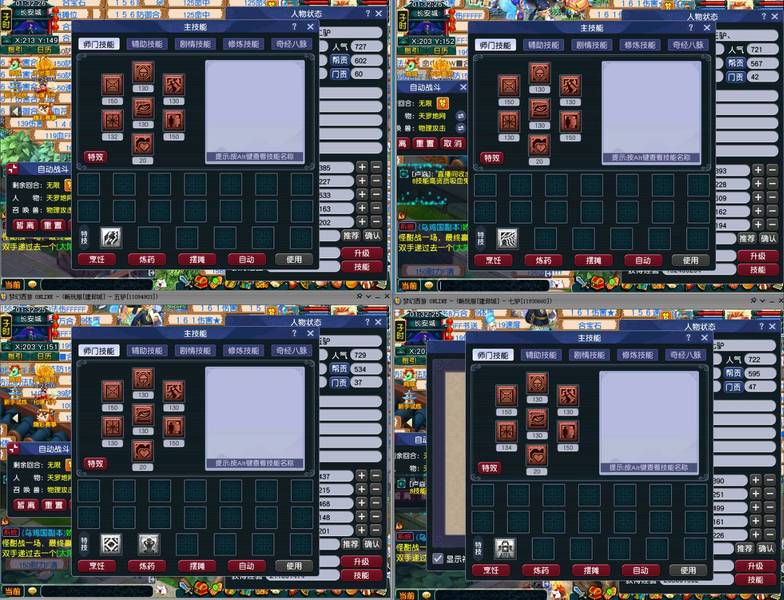The width and height of the screenshot is (784, 600).
Task: Click the left arrow icon in 七驴 window
Action: [408, 423]
